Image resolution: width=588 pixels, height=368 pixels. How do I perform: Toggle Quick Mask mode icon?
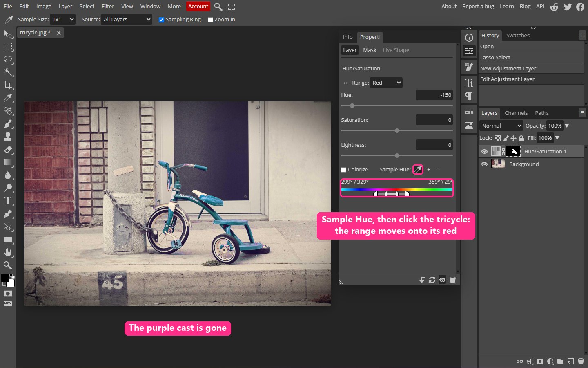(x=8, y=294)
